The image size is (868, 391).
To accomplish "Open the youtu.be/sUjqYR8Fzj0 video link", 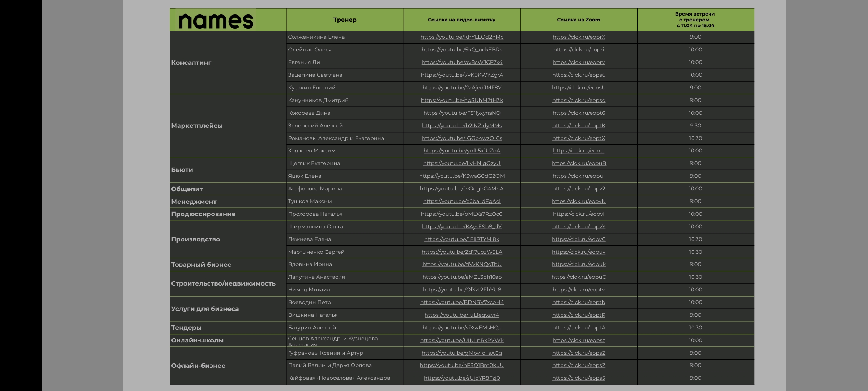I will coord(462,378).
